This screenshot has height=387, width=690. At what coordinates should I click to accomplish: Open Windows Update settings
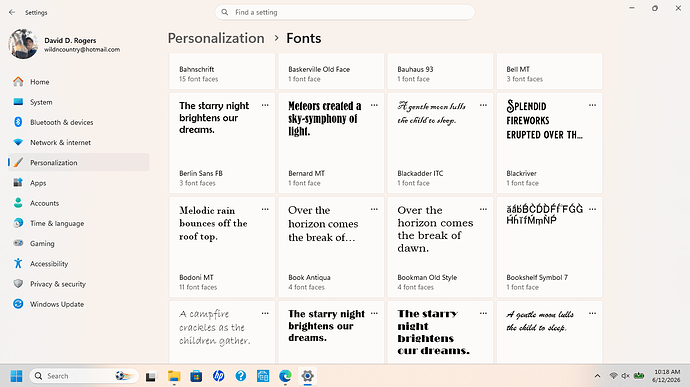click(x=79, y=304)
